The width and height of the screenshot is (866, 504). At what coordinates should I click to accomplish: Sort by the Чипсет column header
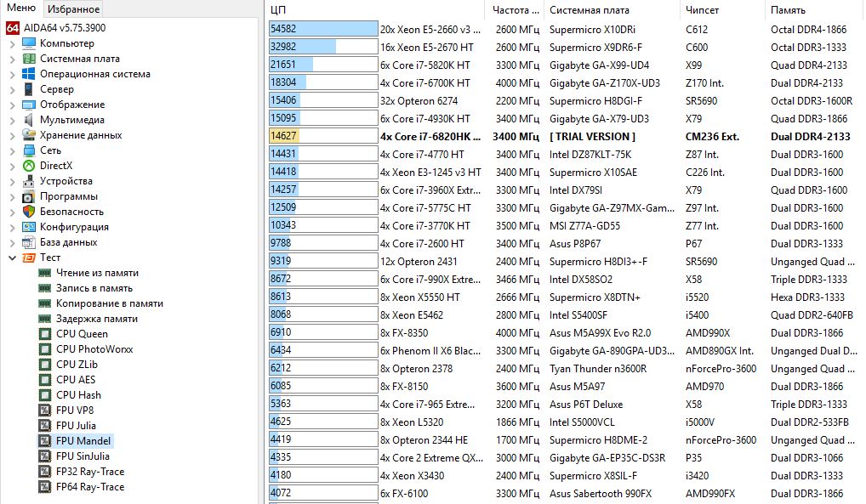[723, 10]
